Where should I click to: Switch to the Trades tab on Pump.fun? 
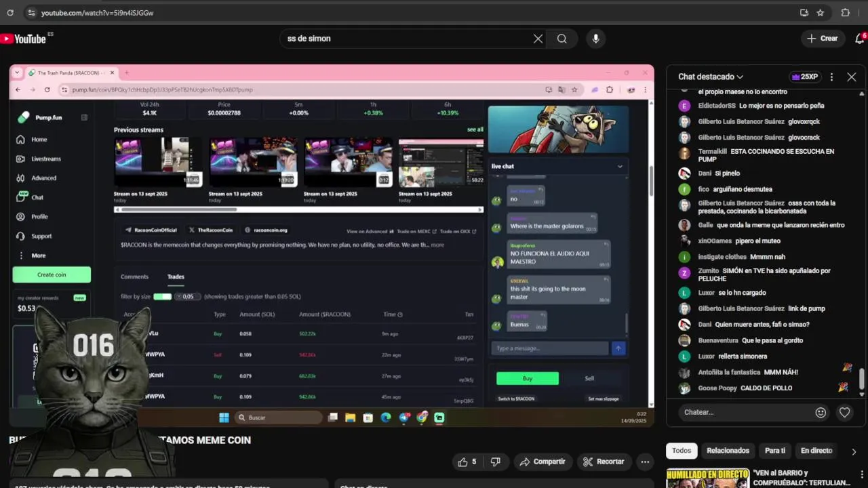click(x=176, y=277)
